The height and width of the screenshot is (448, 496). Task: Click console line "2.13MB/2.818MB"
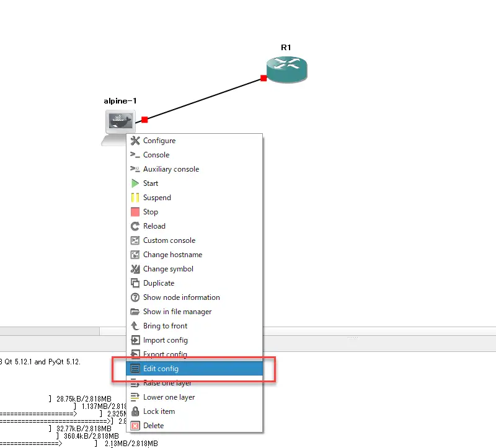pyautogui.click(x=131, y=444)
